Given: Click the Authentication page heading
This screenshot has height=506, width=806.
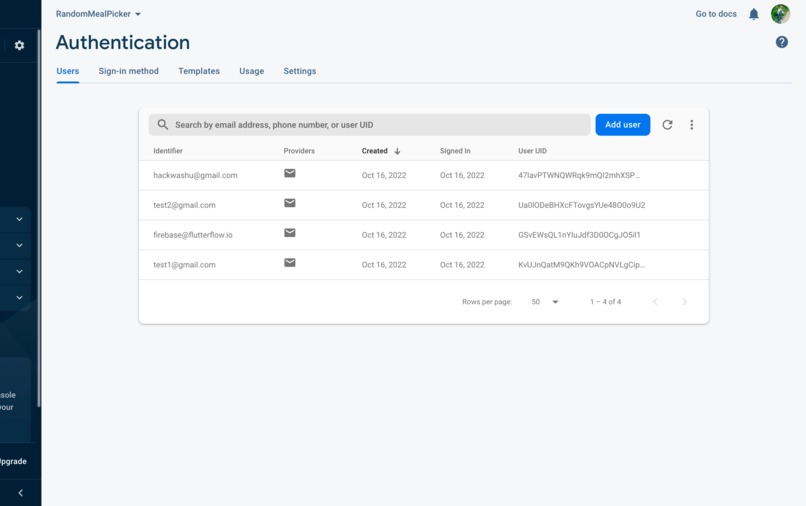Looking at the screenshot, I should pos(123,42).
